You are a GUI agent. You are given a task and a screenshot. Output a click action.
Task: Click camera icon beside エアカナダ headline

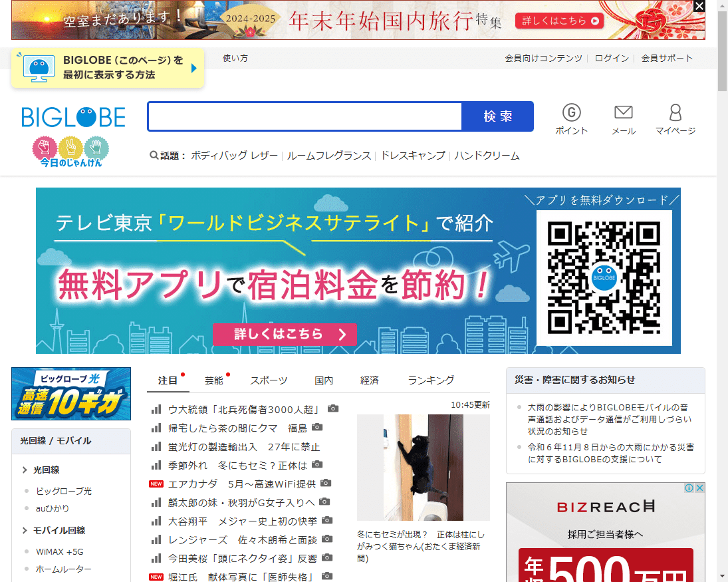tap(326, 483)
